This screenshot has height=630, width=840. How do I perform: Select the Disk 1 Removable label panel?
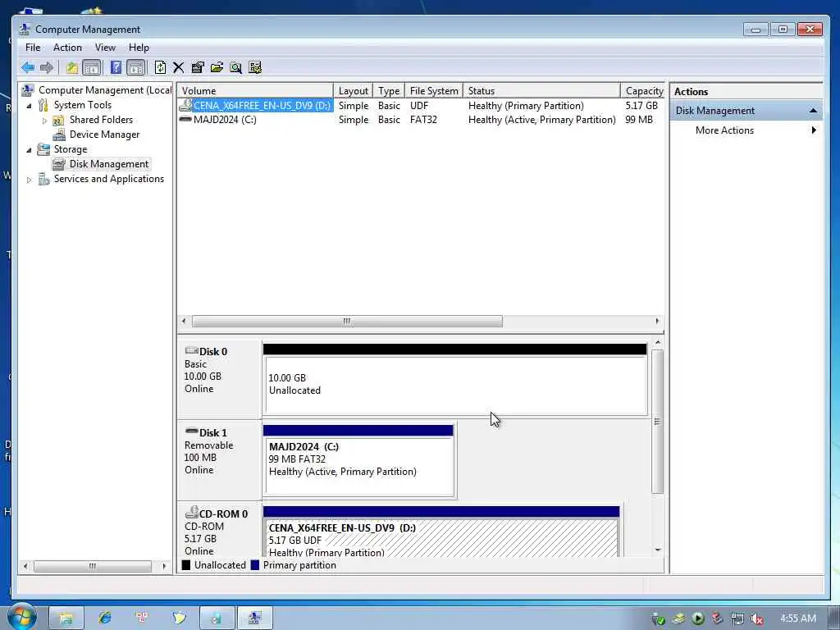click(219, 461)
